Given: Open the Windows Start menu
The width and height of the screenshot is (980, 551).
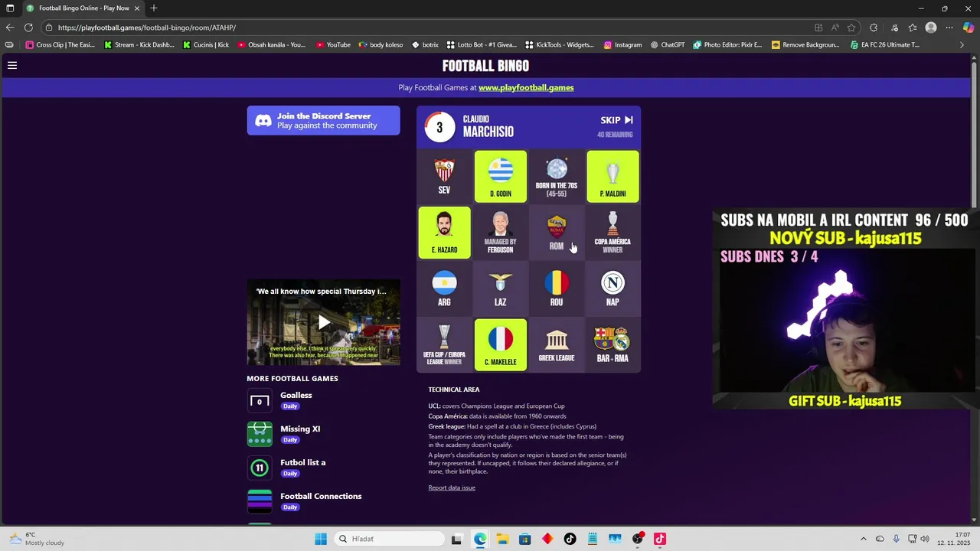Looking at the screenshot, I should [321, 539].
